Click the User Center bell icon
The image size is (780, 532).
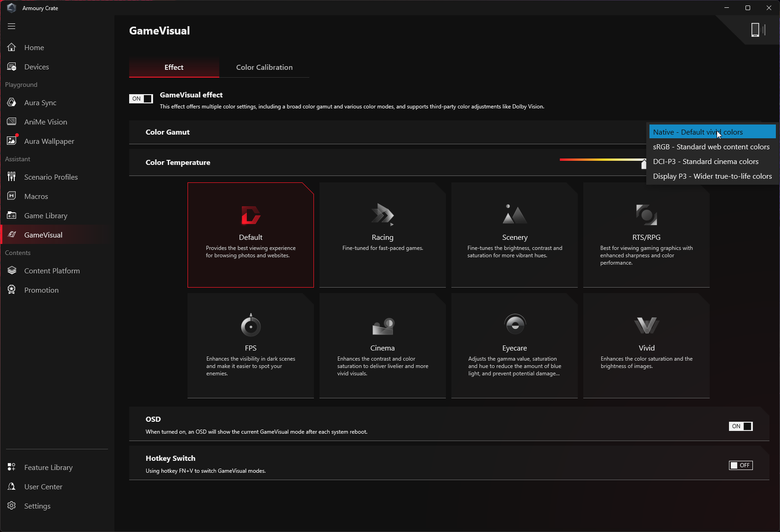click(12, 487)
